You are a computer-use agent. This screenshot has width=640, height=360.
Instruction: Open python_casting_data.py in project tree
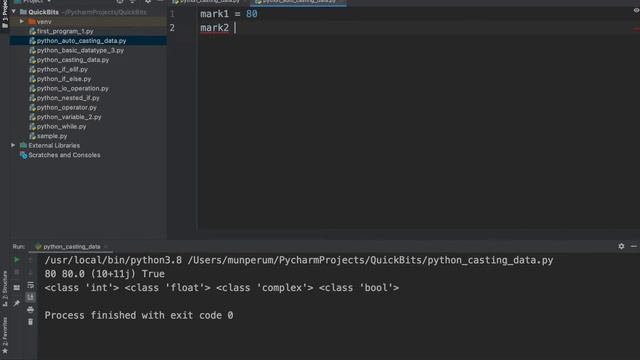point(73,60)
